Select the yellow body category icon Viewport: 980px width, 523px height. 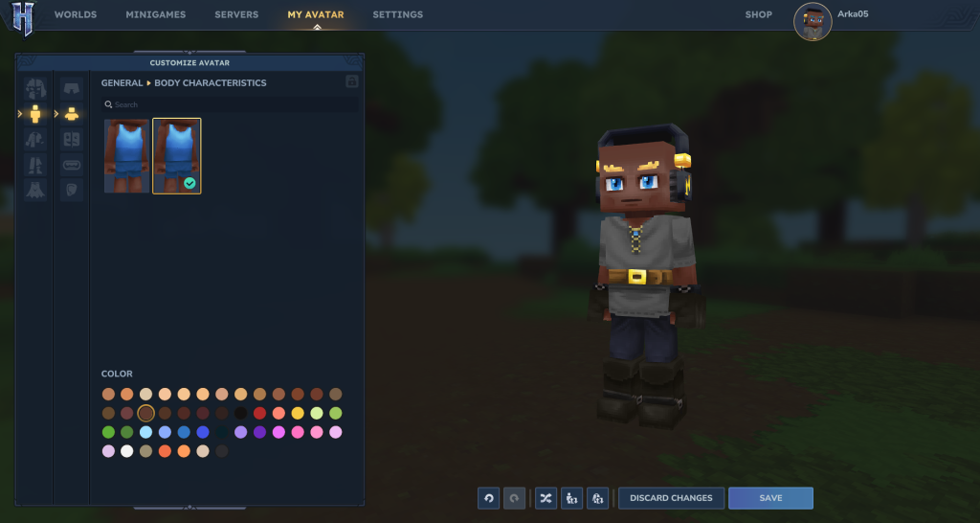(x=35, y=114)
